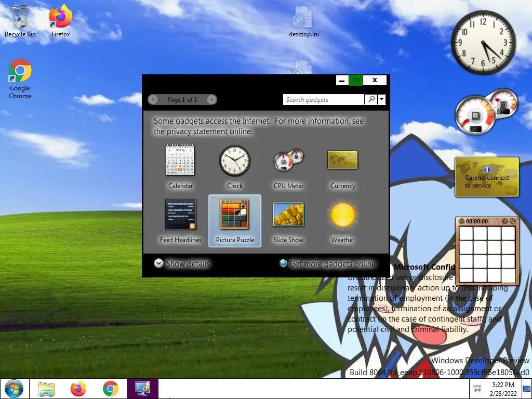Click puzzle gadget pause timer icon
The height and width of the screenshot is (399, 532).
click(462, 221)
